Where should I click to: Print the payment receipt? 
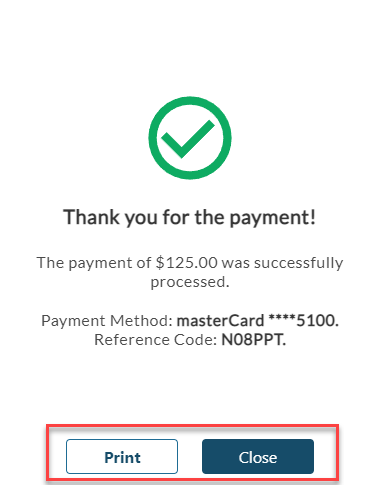click(x=122, y=456)
